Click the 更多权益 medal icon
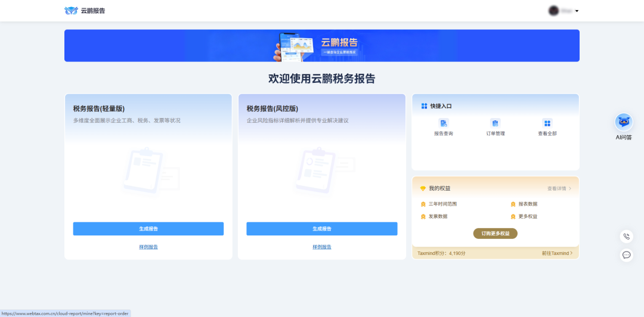This screenshot has width=644, height=317. [513, 216]
